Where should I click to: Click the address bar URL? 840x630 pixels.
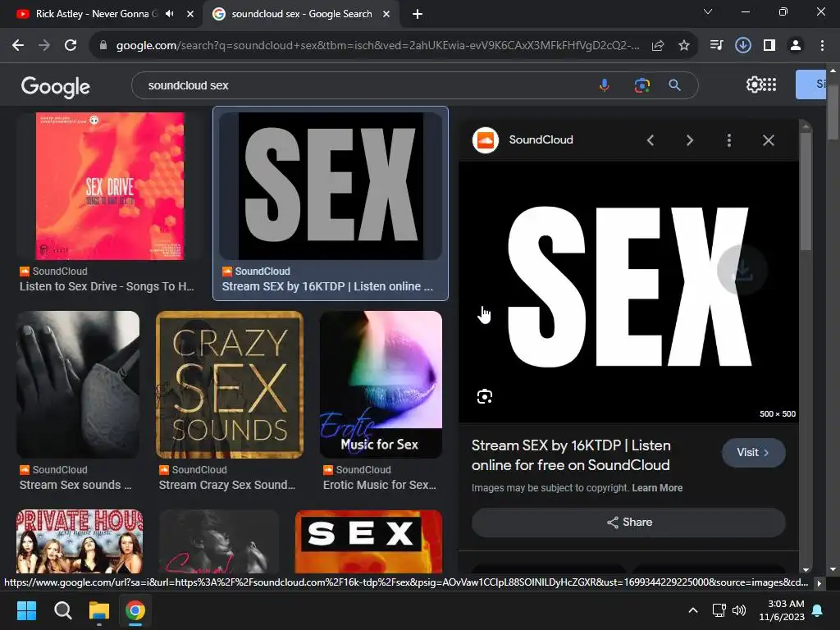[x=377, y=46]
